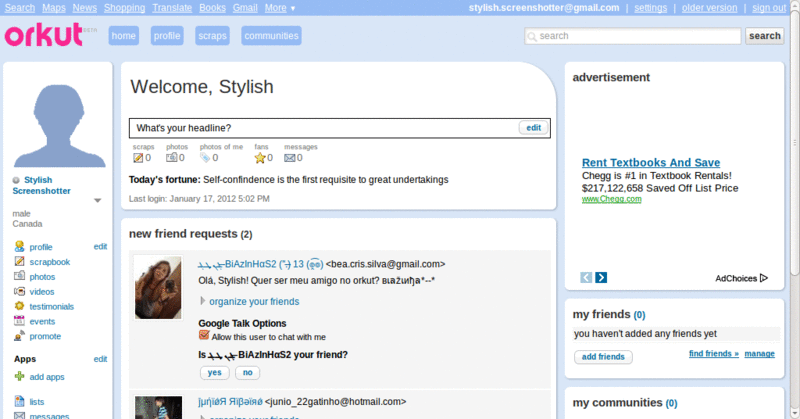Viewport: 800px width, 419px height.
Task: Open settings link
Action: tap(651, 8)
